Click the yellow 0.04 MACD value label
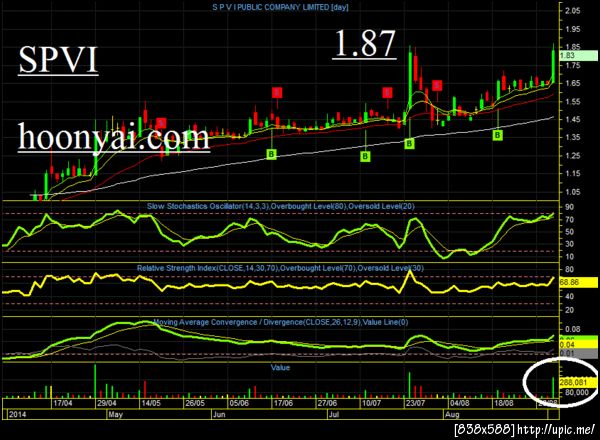600x440 pixels. 578,345
